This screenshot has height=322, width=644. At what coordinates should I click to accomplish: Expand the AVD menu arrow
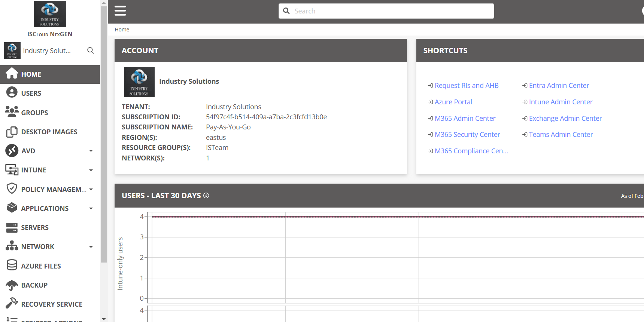91,151
